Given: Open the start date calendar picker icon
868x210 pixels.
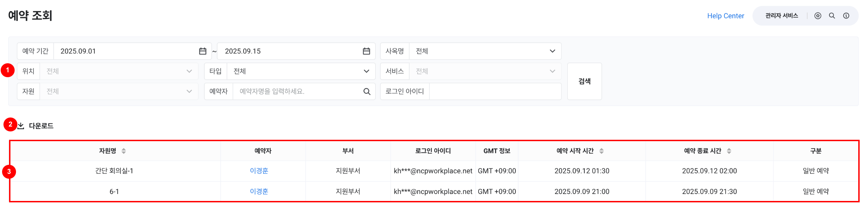Looking at the screenshot, I should [x=203, y=51].
